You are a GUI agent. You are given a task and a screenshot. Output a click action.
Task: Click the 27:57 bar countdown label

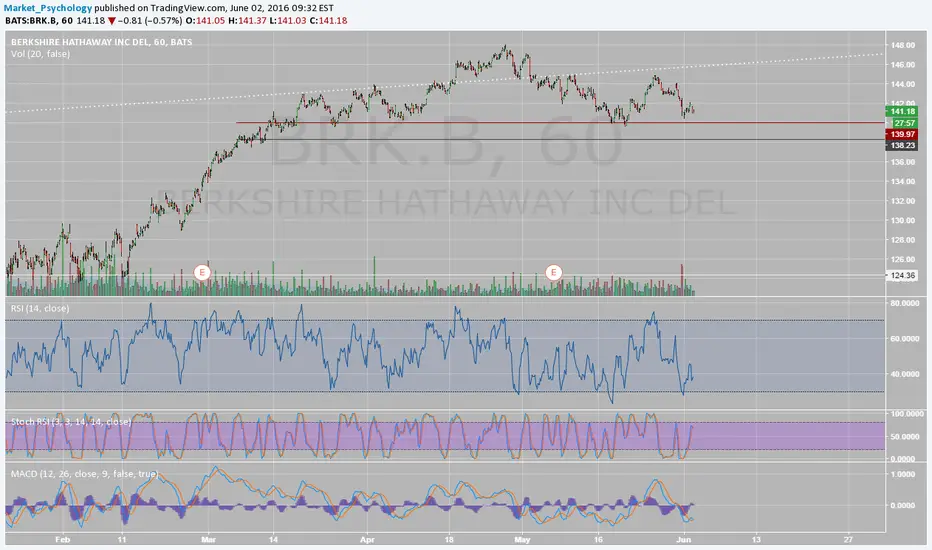tap(904, 123)
